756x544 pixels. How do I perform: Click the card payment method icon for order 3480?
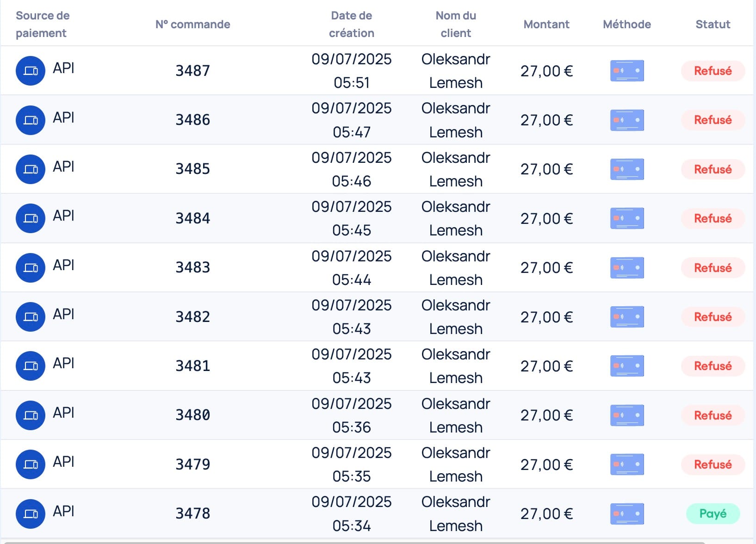click(627, 415)
